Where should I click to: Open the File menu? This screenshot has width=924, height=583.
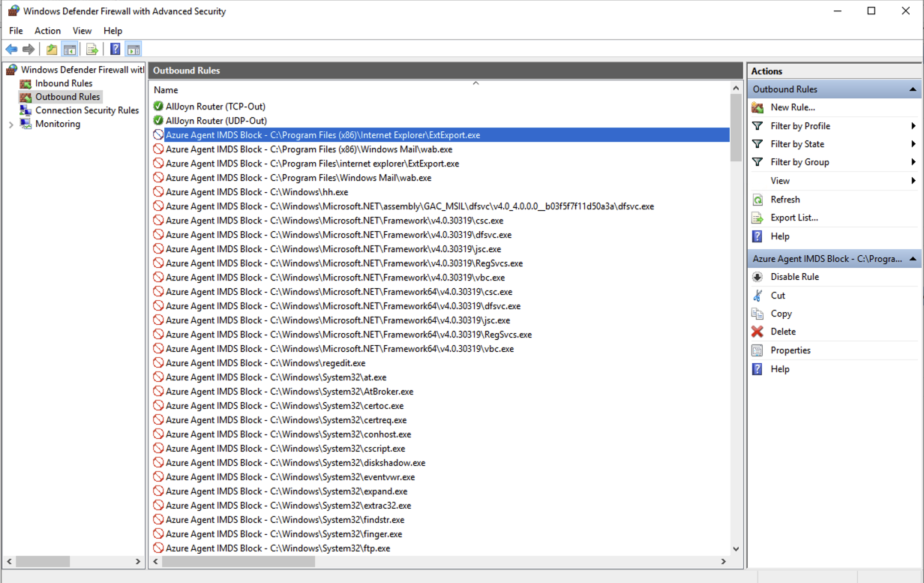[x=15, y=31]
